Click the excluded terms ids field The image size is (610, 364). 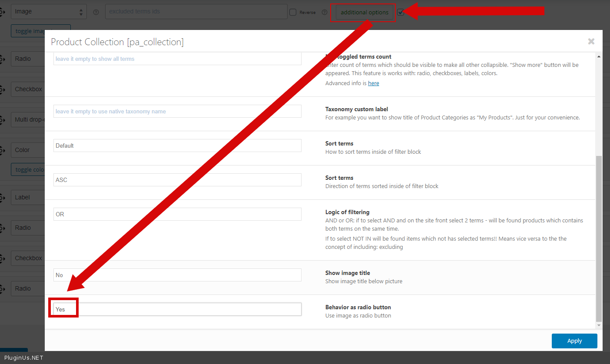point(196,12)
